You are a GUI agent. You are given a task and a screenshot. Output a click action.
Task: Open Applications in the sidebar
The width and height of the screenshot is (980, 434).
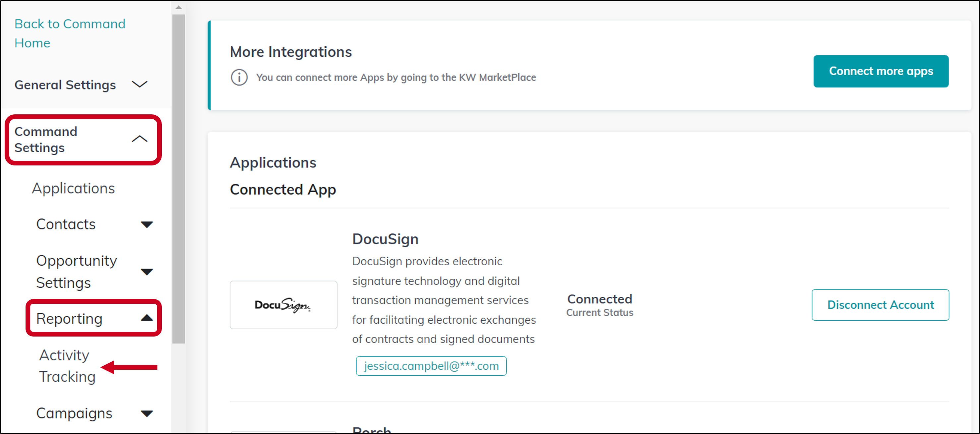pos(73,188)
